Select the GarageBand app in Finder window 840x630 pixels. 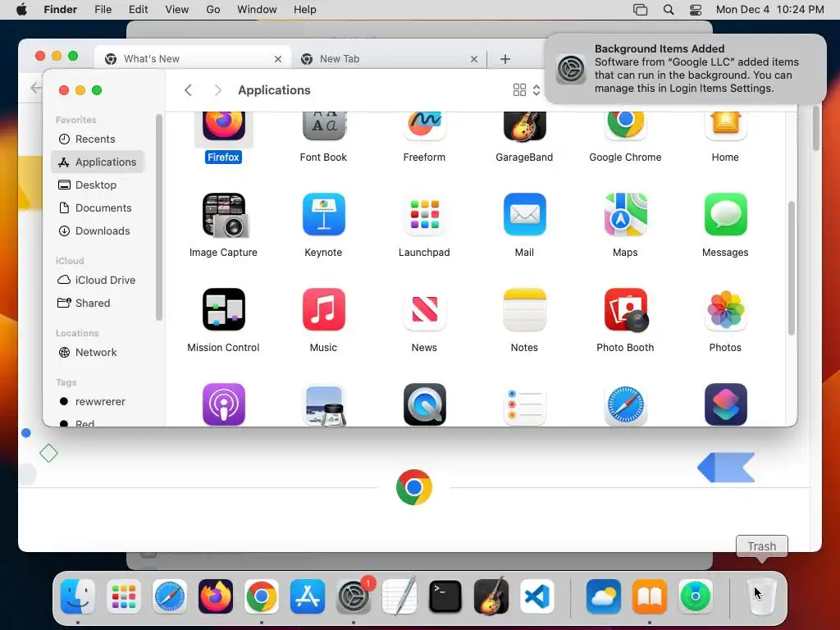coord(524,126)
